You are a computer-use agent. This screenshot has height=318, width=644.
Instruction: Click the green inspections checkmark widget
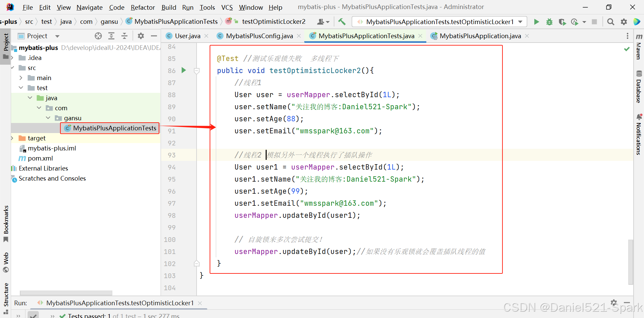pyautogui.click(x=627, y=49)
